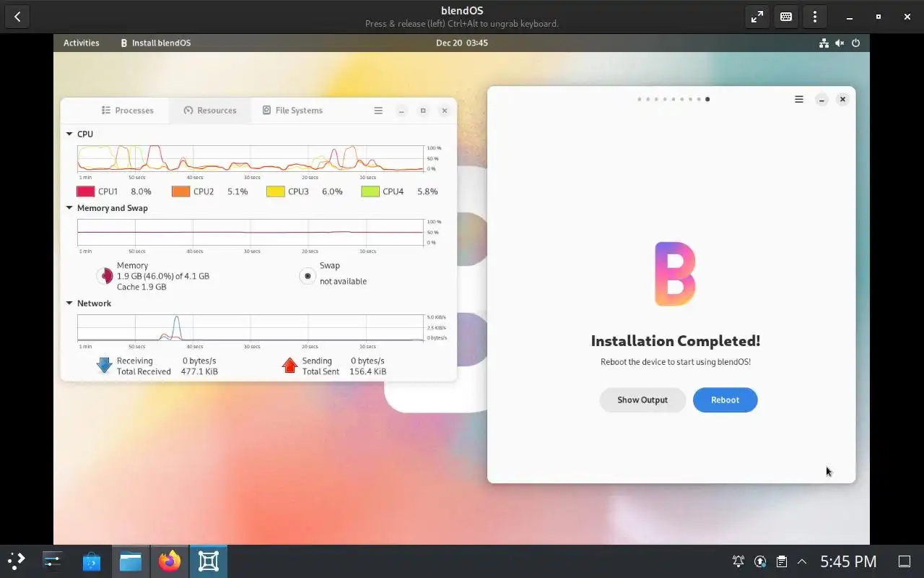The height and width of the screenshot is (578, 924).
Task: Click the 5:45 PM taskbar clock
Action: point(848,561)
